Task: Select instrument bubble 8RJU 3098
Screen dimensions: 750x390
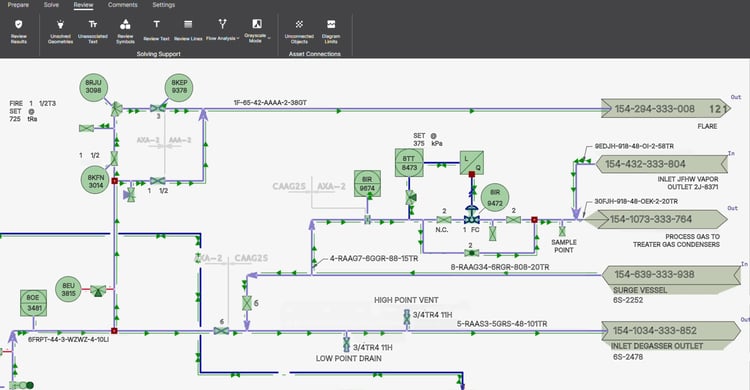Action: 93,87
